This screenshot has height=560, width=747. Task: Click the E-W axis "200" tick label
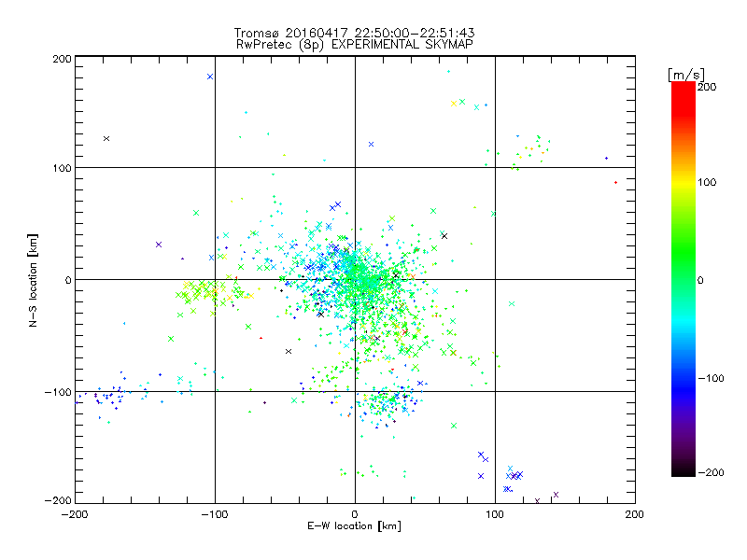click(635, 514)
